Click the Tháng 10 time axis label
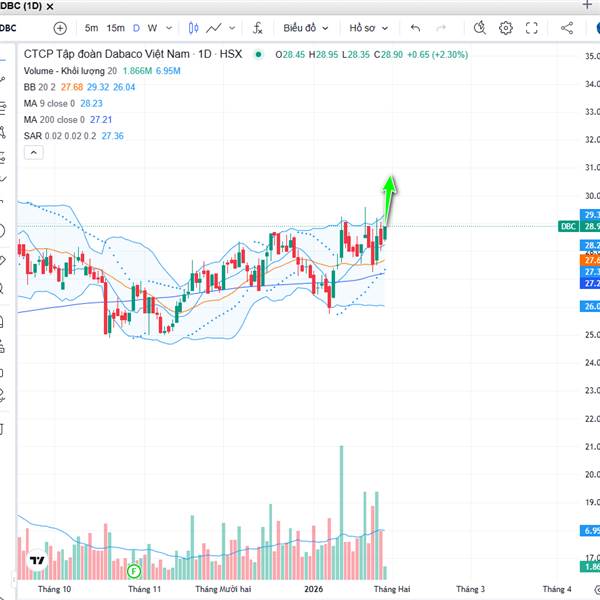 pyautogui.click(x=54, y=589)
